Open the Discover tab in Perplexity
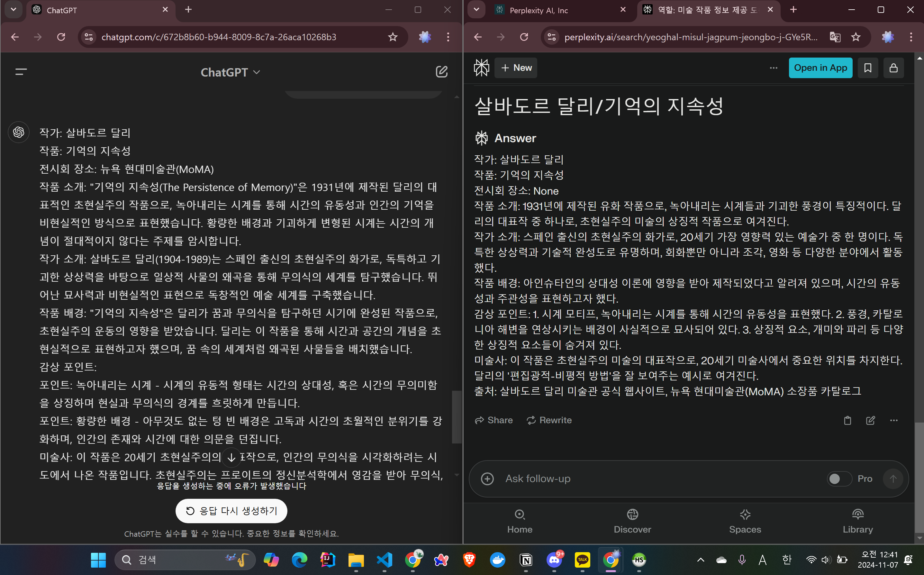 point(632,521)
